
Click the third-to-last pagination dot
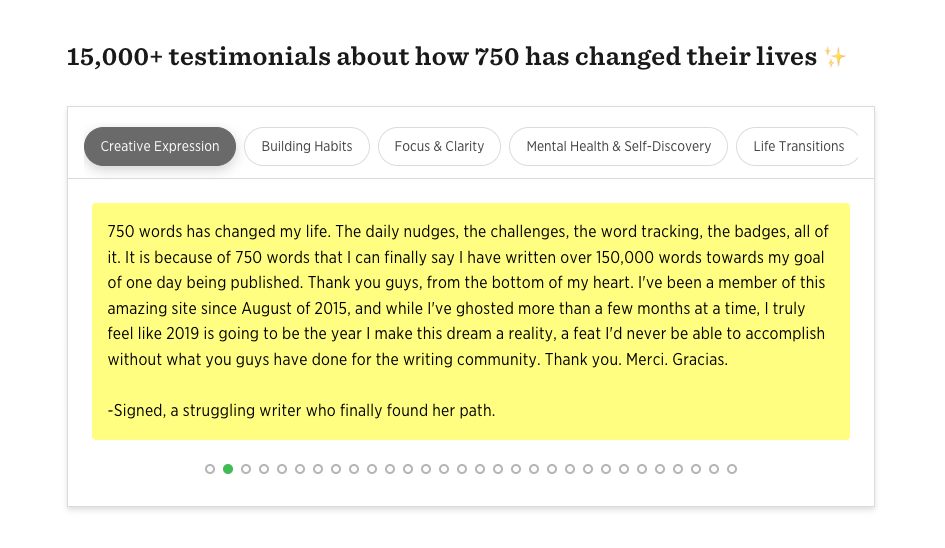696,469
